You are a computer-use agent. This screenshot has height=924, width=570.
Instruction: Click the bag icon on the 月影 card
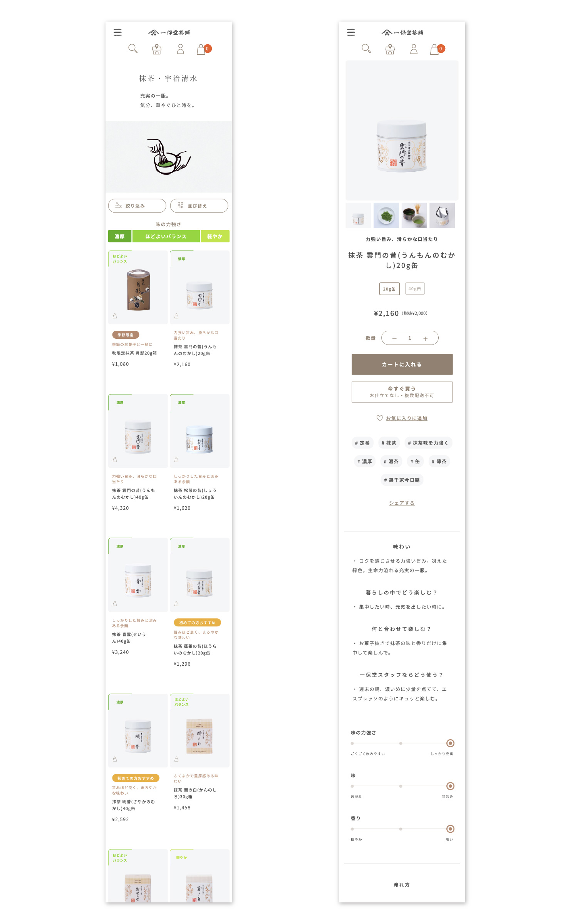click(115, 316)
